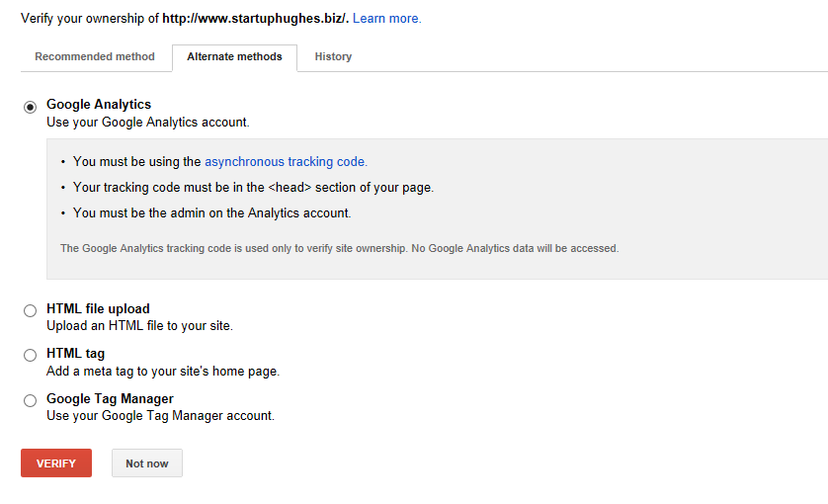Open the History tab
828x504 pixels.
(x=333, y=56)
